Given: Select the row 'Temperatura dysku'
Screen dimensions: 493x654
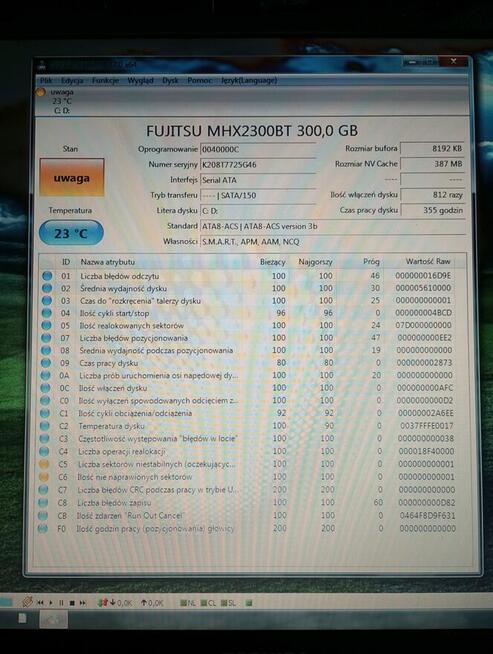Looking at the screenshot, I should tap(248, 426).
